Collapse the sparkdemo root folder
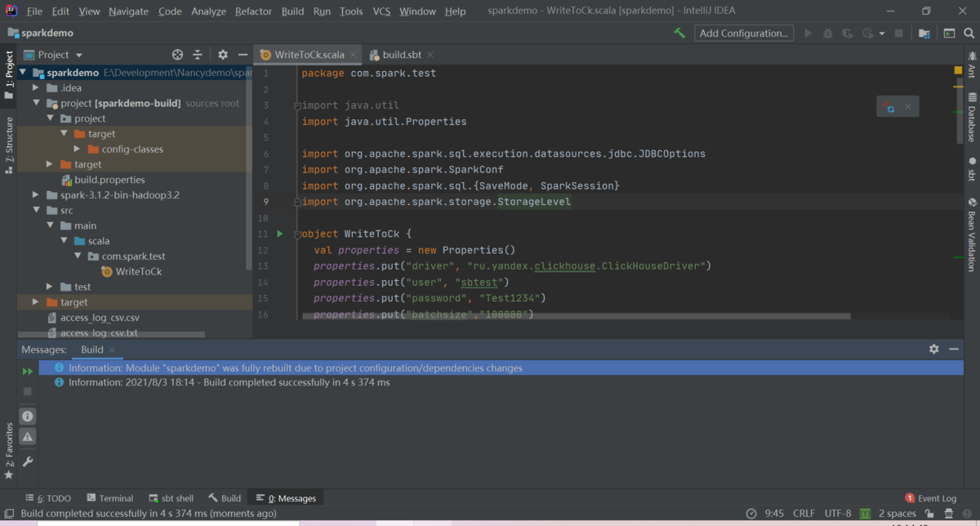 23,73
